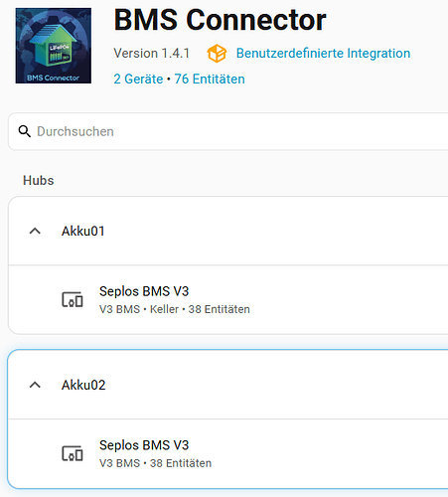Click the Version 1.4.1 label
Viewport: 448px width, 497px height.
[152, 53]
